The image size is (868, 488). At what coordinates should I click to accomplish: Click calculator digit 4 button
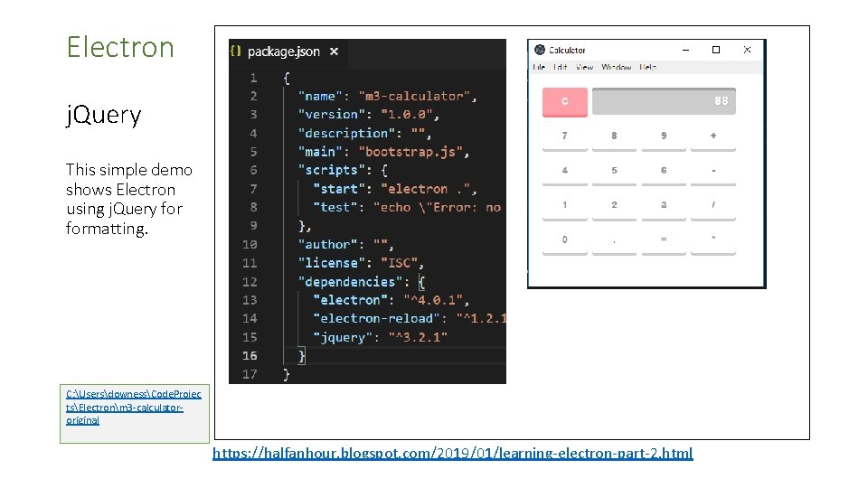(x=564, y=172)
